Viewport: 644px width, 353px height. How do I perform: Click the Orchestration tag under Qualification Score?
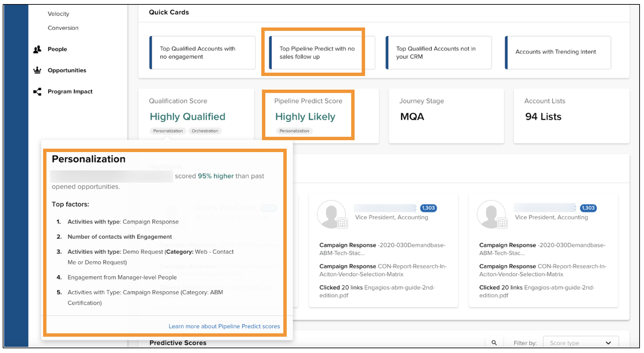click(205, 131)
